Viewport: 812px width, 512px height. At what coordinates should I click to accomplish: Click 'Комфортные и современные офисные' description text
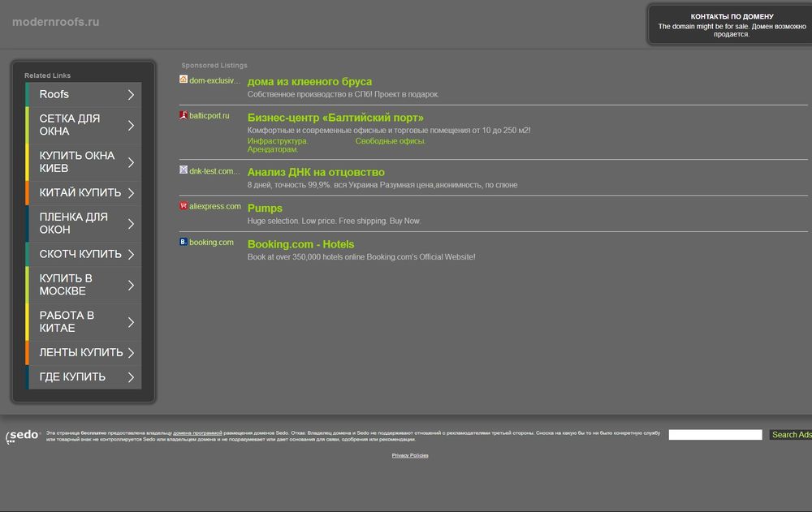(389, 130)
